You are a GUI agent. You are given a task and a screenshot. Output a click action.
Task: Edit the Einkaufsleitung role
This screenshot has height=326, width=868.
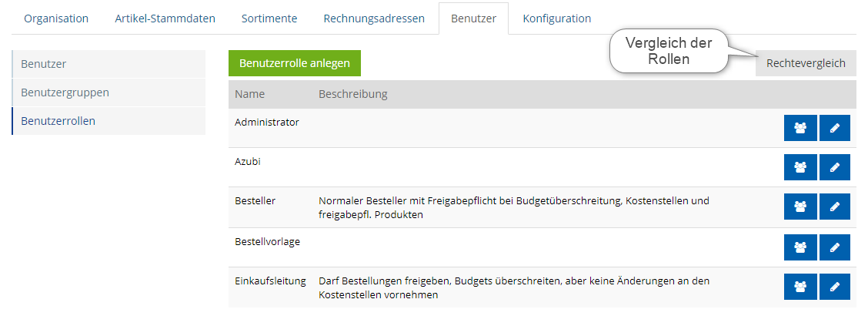835,287
